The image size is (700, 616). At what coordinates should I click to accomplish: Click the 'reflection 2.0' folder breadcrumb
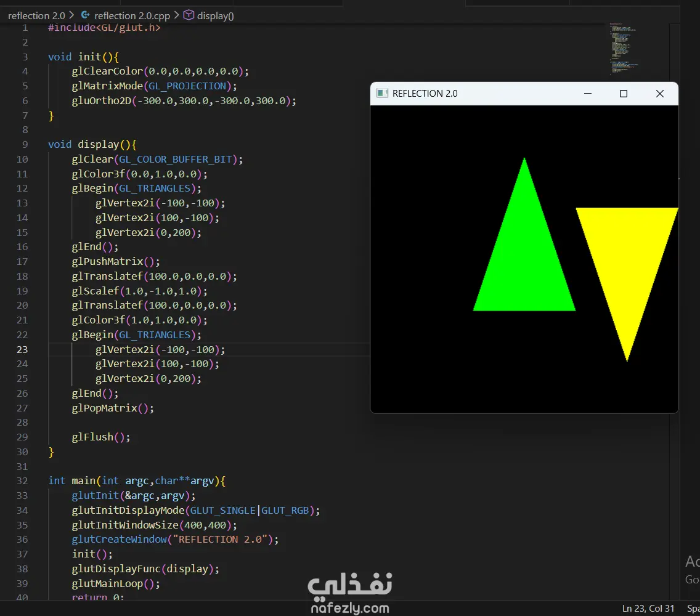pos(36,15)
